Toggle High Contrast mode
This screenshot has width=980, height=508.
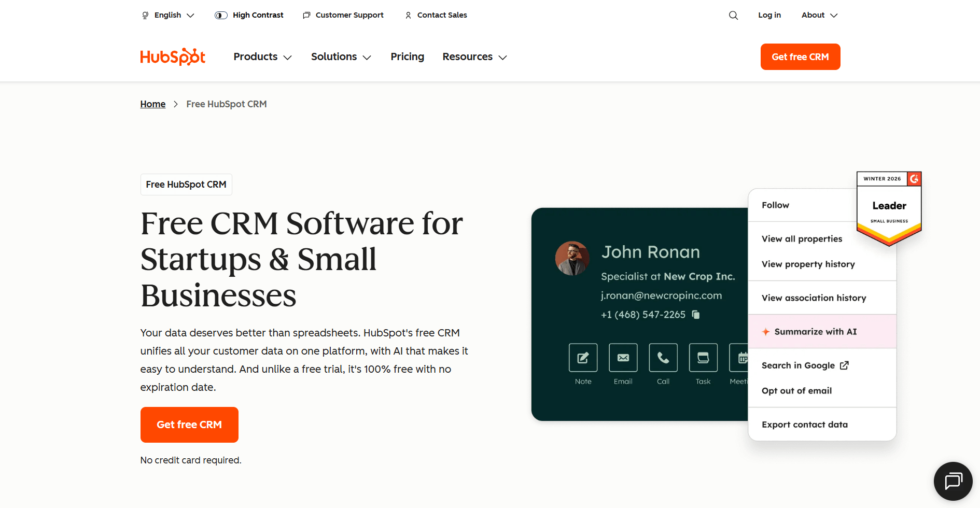[x=249, y=15]
